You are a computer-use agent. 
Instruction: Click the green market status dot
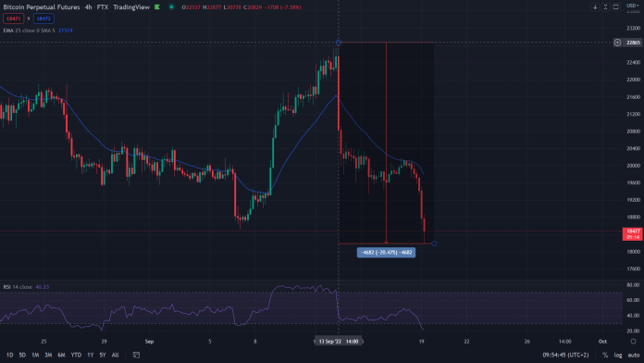pos(172,7)
